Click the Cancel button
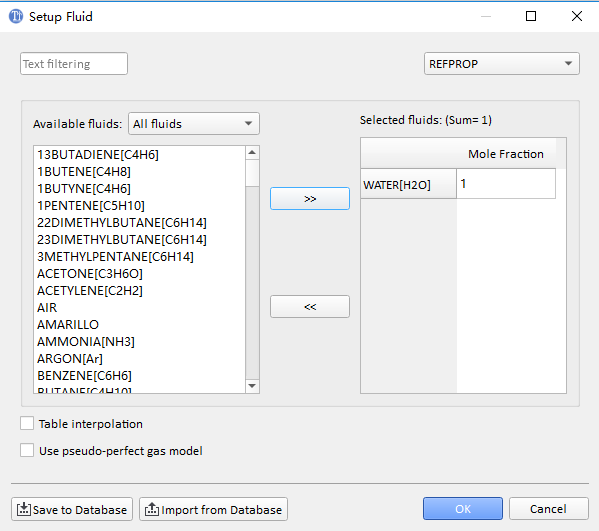 pos(548,508)
